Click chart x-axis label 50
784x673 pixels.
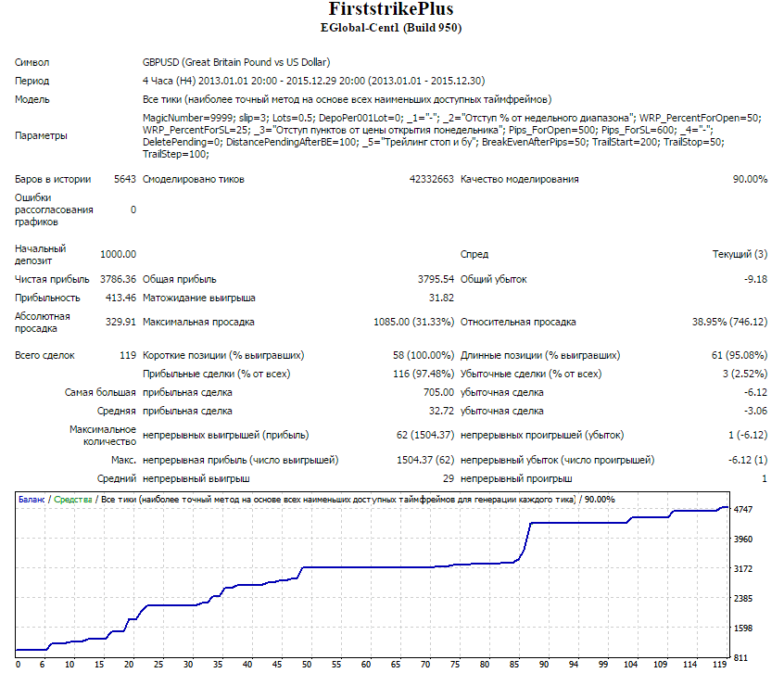coord(307,664)
